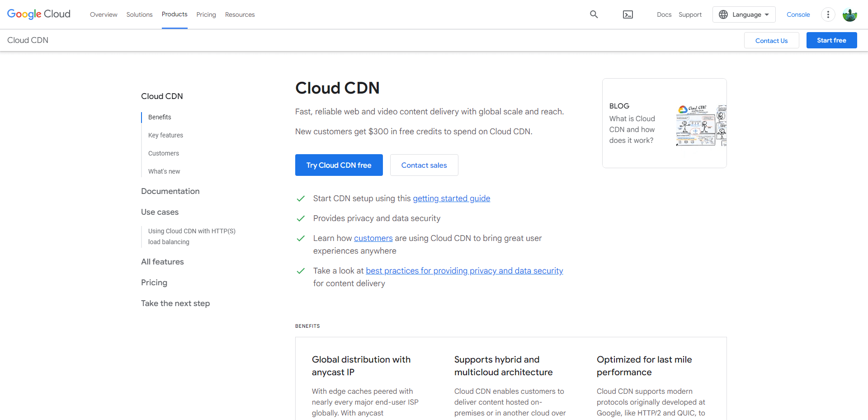The width and height of the screenshot is (868, 420).
Task: Jump to All features in sidebar
Action: (162, 262)
